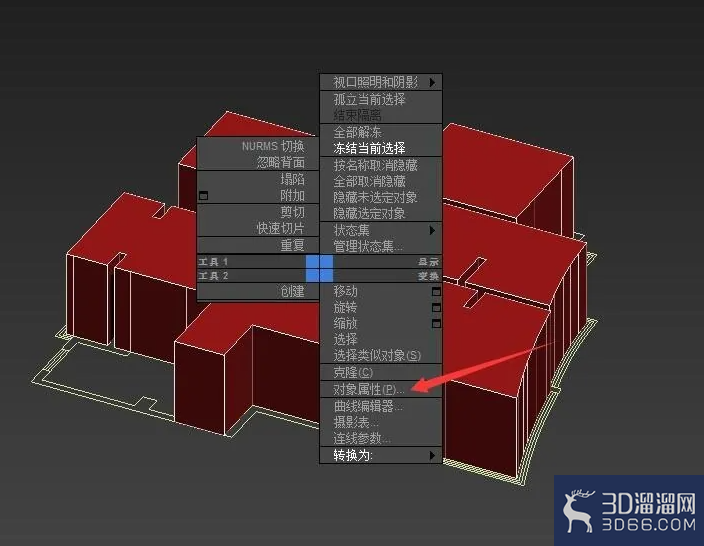Screen dimensions: 704x546
Task: Choose 冻结当前选择 entry
Action: tap(381, 148)
